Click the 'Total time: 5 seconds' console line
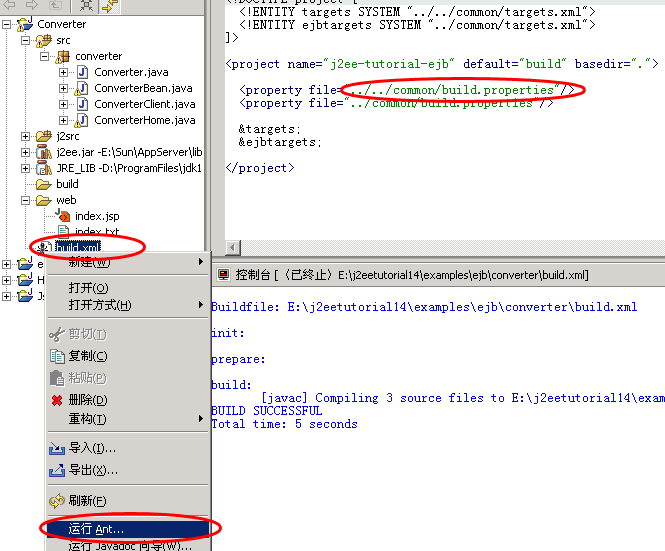Screen dimensions: 665x551 285,424
